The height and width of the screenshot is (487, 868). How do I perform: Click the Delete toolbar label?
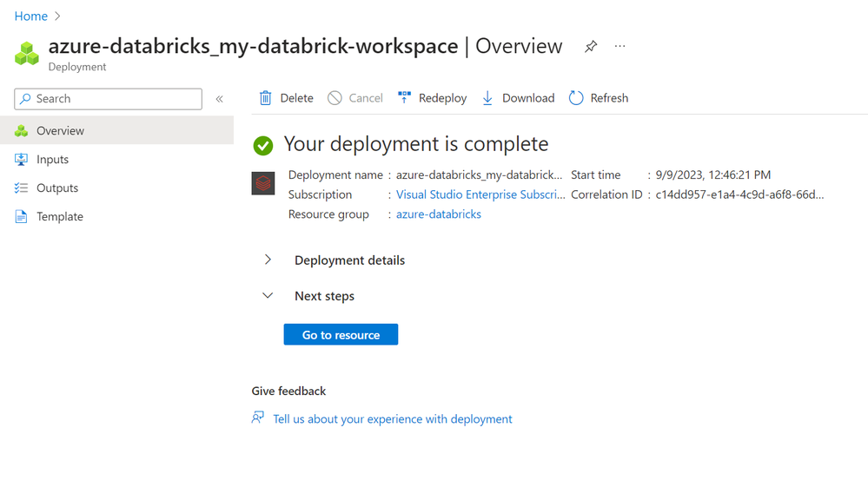pos(296,98)
